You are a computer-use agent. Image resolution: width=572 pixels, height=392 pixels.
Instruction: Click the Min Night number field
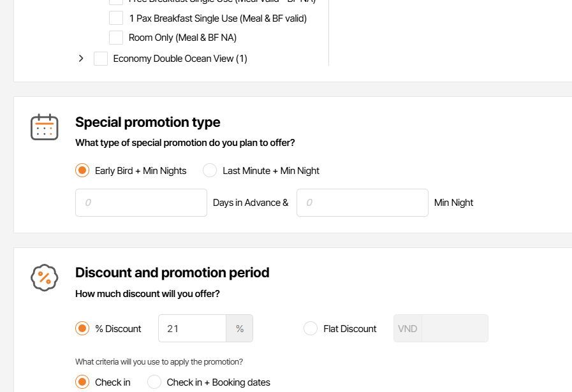(362, 203)
